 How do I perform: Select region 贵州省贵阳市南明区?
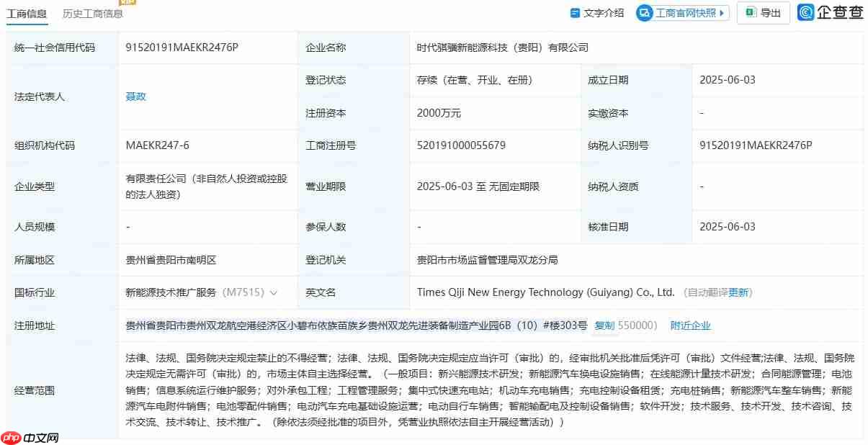[171, 260]
